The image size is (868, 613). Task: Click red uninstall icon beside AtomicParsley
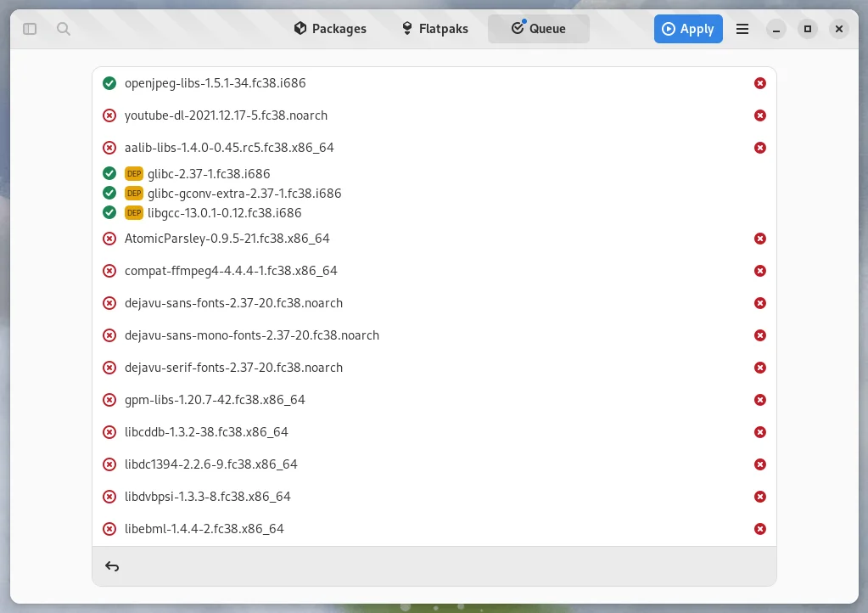click(109, 239)
